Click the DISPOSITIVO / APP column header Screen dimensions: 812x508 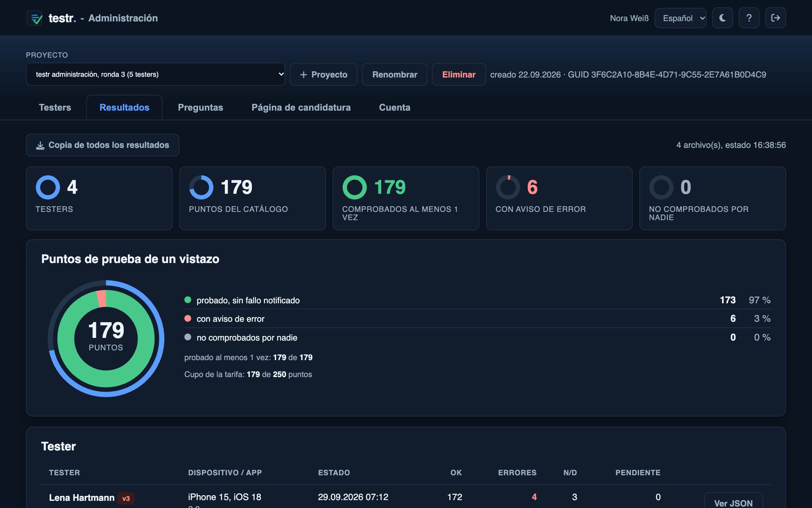(x=225, y=473)
